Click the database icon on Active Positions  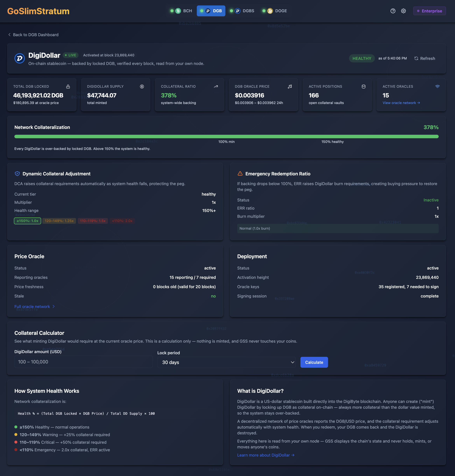coord(364,87)
